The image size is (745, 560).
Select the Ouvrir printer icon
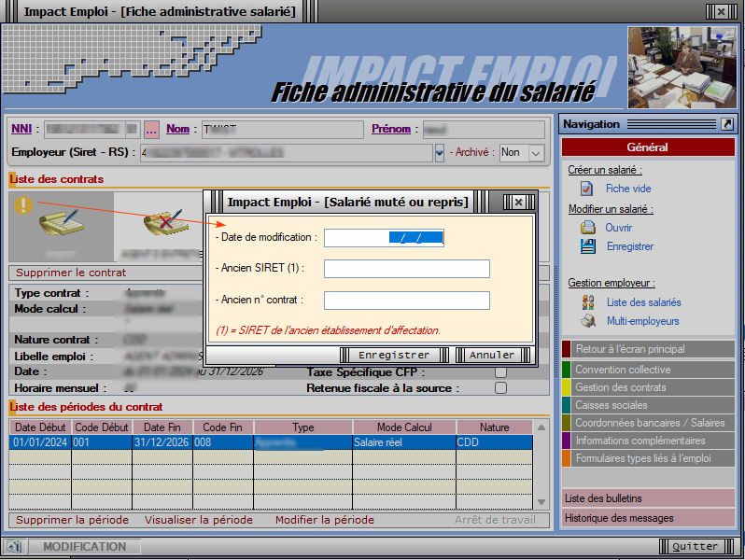[588, 228]
